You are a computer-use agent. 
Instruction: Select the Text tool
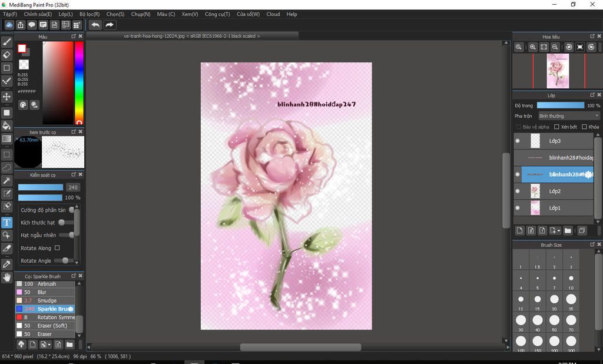pyautogui.click(x=6, y=223)
